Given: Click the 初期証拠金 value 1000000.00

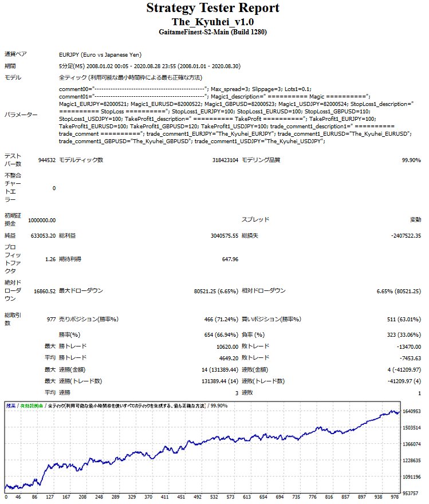Looking at the screenshot, I should pos(41,220).
